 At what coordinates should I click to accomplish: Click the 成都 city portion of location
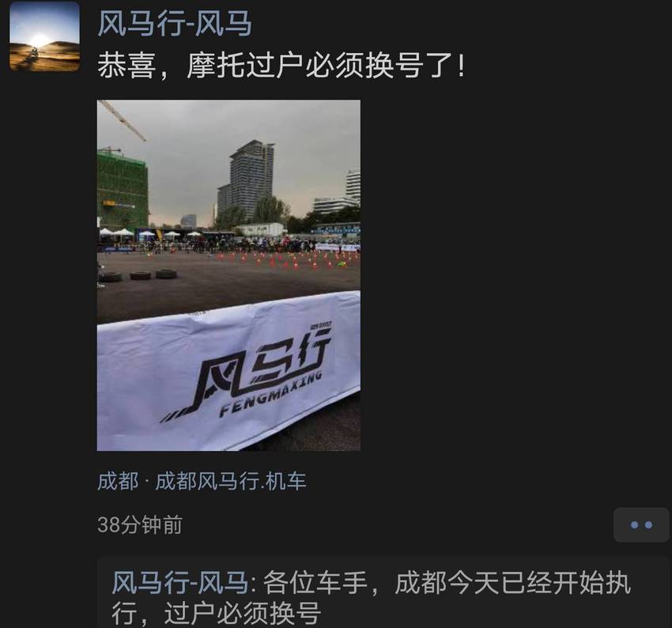118,481
